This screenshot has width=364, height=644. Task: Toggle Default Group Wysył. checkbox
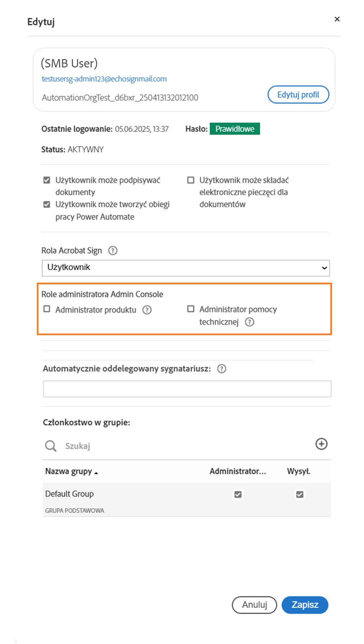pos(300,494)
